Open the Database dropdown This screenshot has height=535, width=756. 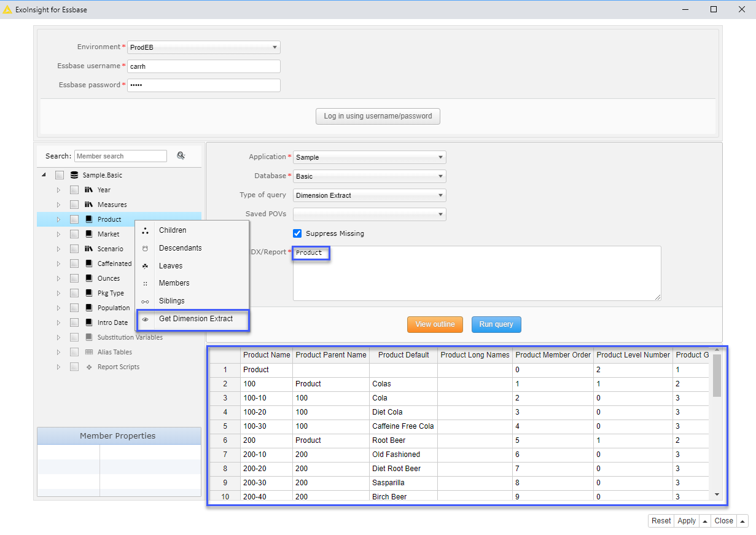(370, 176)
